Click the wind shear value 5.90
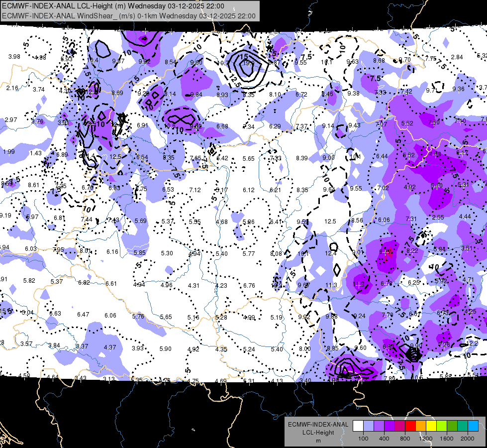 click(165, 349)
